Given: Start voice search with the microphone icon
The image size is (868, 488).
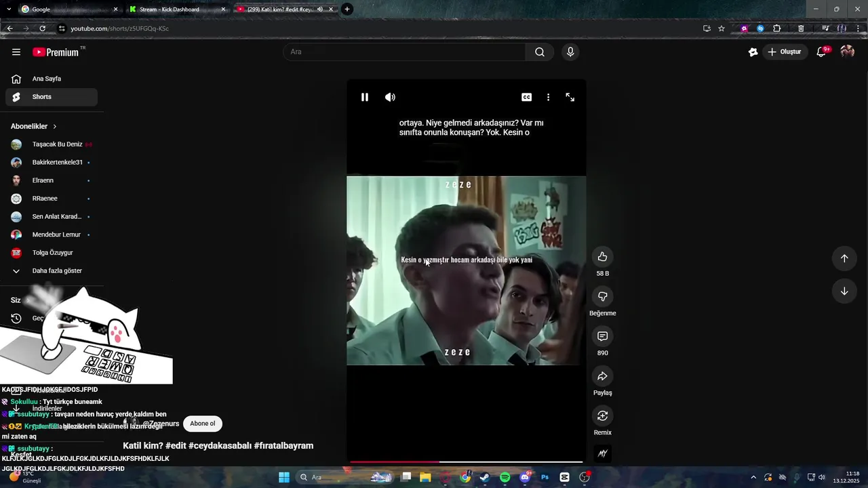Looking at the screenshot, I should pos(570,52).
